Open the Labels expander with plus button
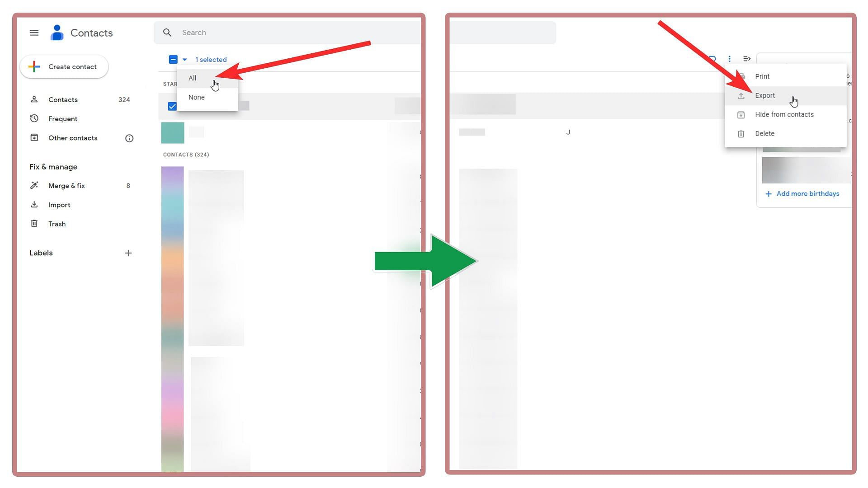 [127, 252]
